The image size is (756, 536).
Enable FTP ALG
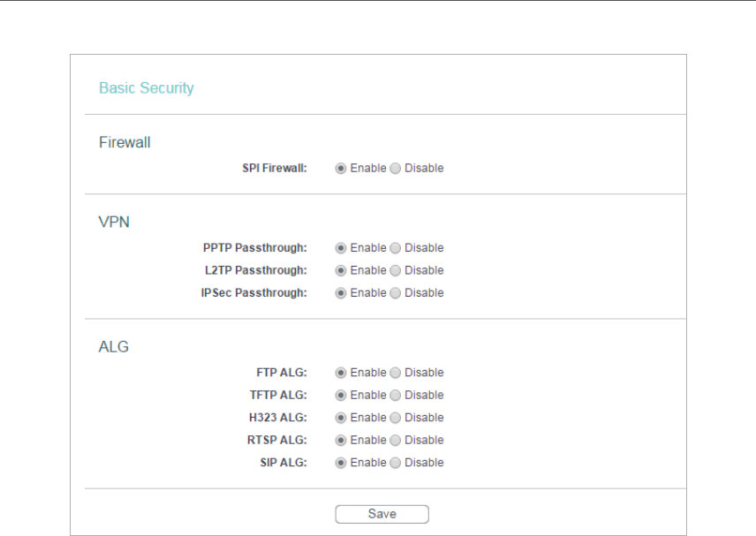(341, 373)
